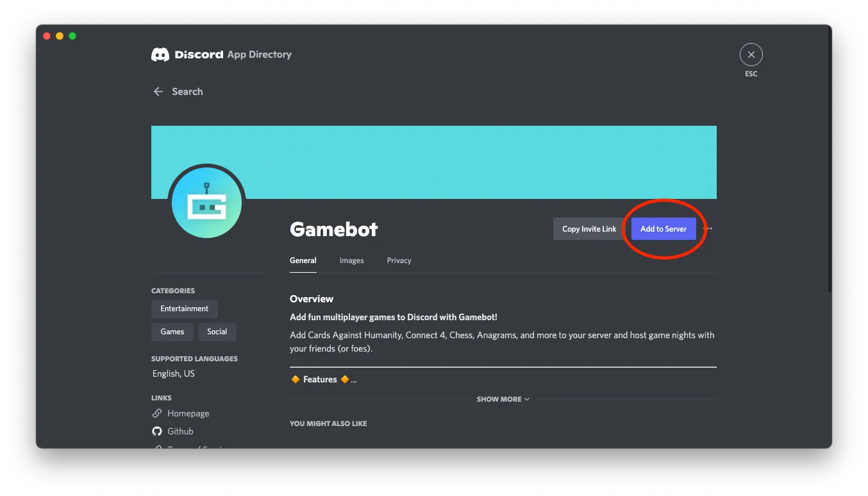Viewport: 868px width, 496px height.
Task: Switch to the Privacy tab
Action: pos(399,261)
